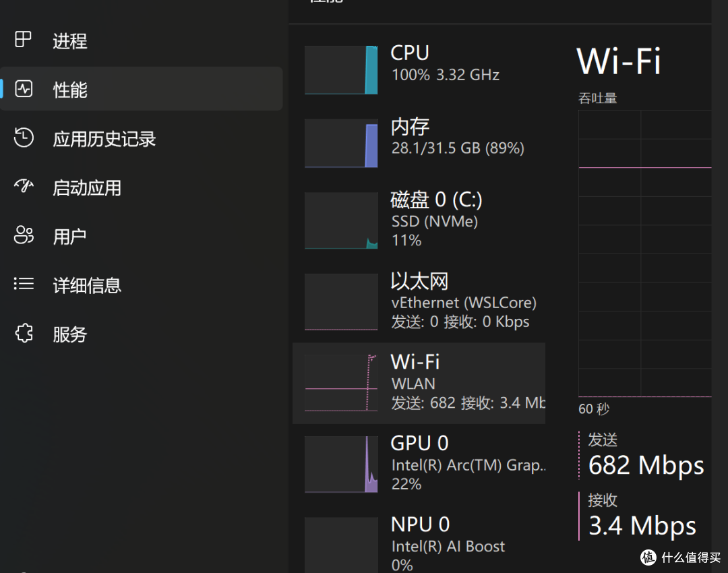Click the 'NPU 0' title
This screenshot has width=728, height=573.
tap(421, 524)
